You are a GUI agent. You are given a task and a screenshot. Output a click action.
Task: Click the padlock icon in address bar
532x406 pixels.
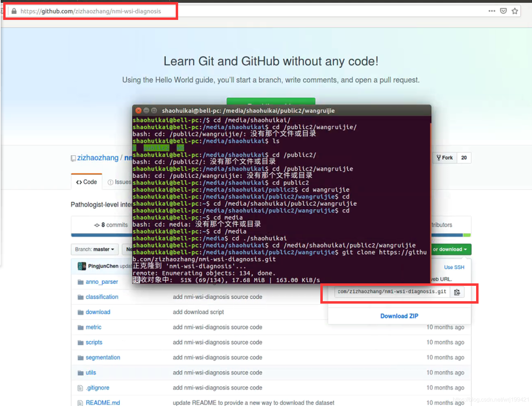pos(14,11)
